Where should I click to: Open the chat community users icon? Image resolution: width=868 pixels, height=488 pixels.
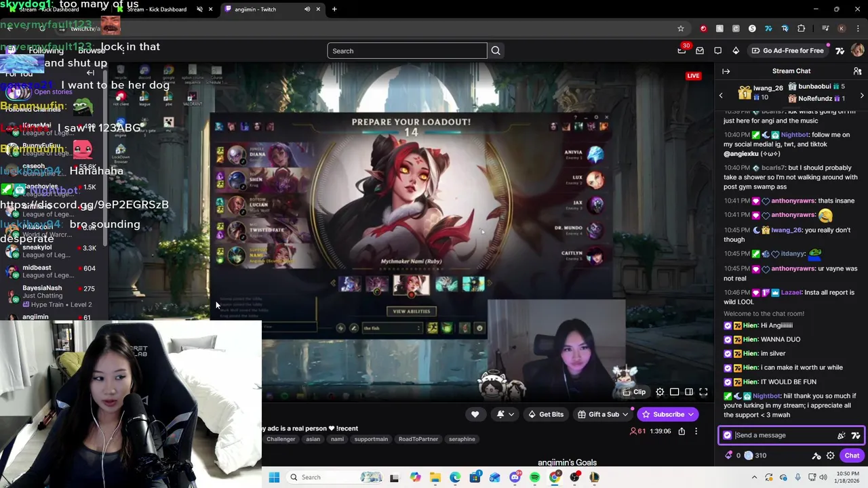pyautogui.click(x=857, y=71)
